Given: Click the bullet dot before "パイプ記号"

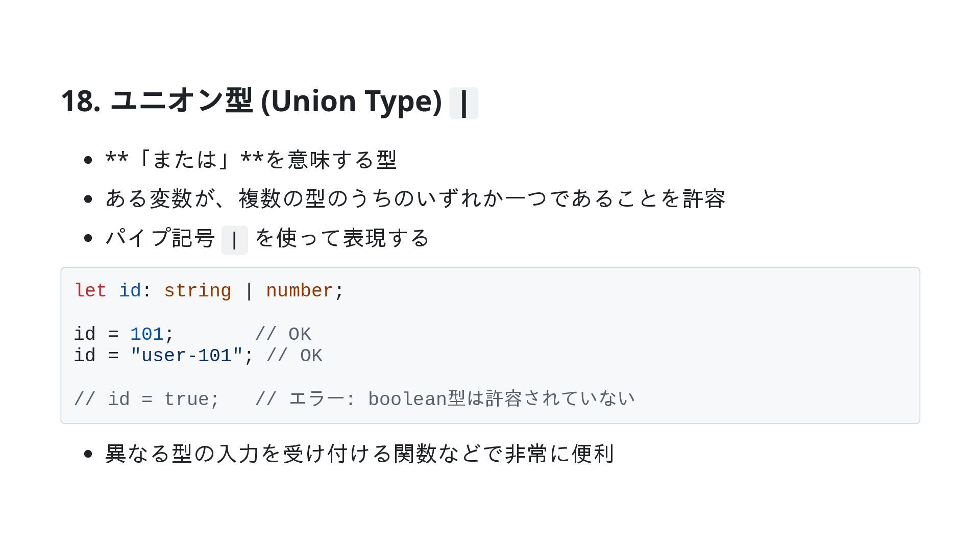Looking at the screenshot, I should coord(88,238).
